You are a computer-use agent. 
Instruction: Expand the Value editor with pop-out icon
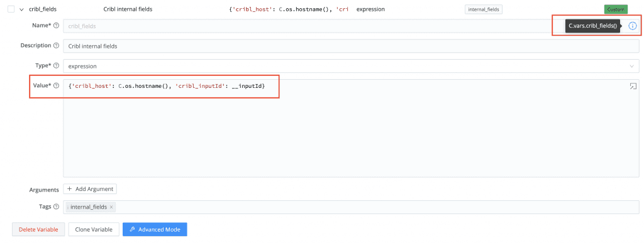pos(633,86)
